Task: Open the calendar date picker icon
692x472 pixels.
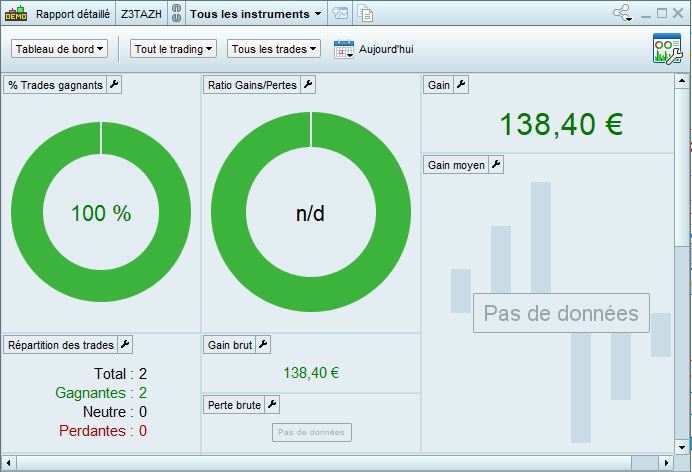Action: [x=344, y=49]
